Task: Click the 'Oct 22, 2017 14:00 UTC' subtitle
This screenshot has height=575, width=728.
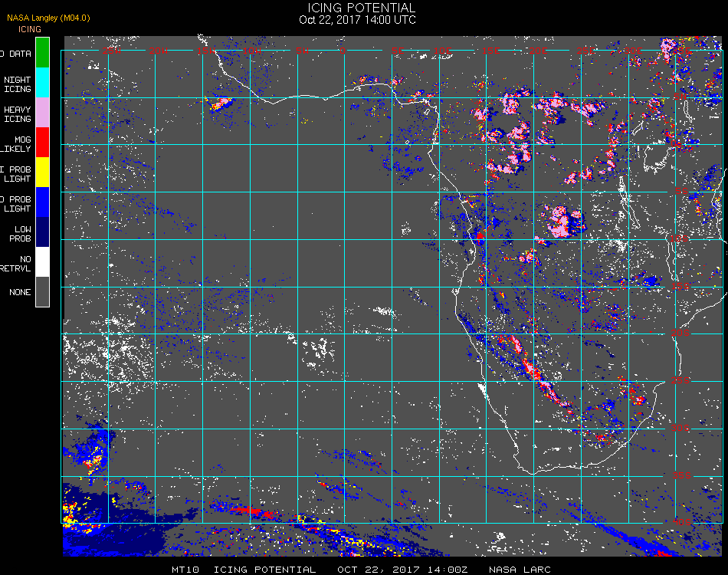Action: click(358, 20)
